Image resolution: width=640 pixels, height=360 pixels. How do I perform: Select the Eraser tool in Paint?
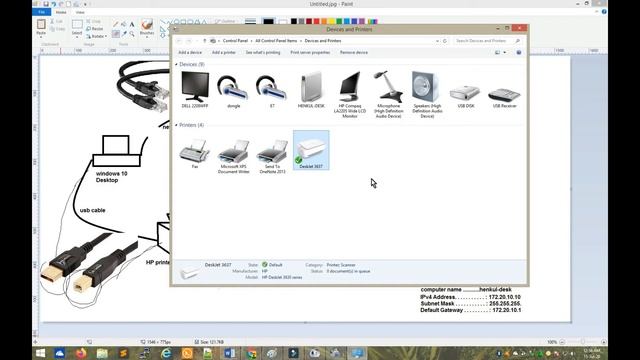(x=116, y=34)
